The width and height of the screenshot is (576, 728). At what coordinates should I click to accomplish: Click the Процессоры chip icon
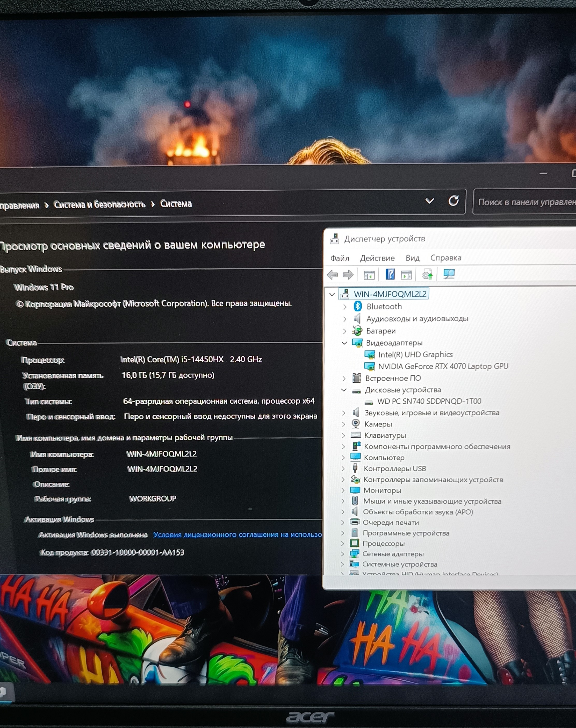coord(355,543)
